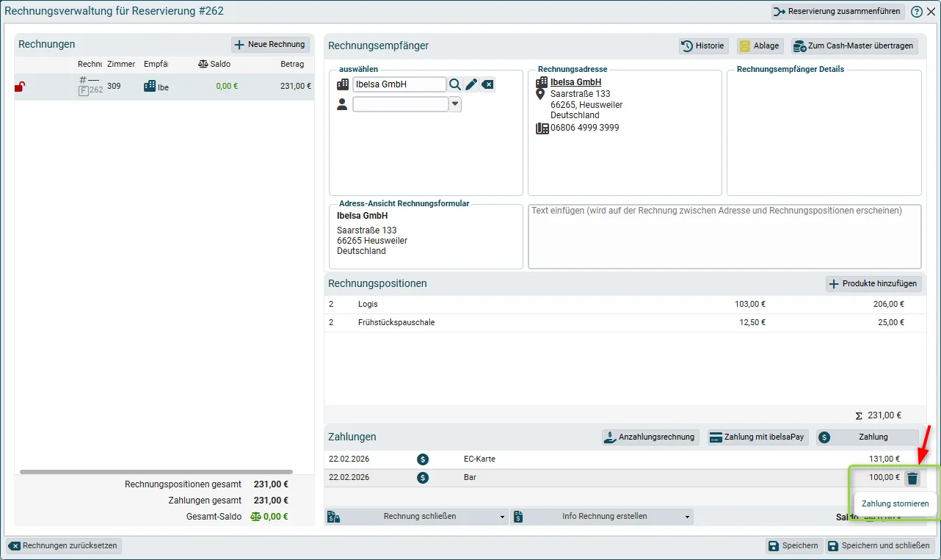Click the dollar icon in Bar row

tap(423, 478)
